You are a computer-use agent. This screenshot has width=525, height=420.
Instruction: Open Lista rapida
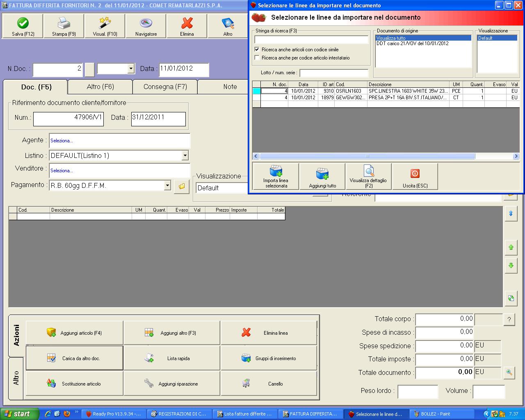click(x=172, y=358)
